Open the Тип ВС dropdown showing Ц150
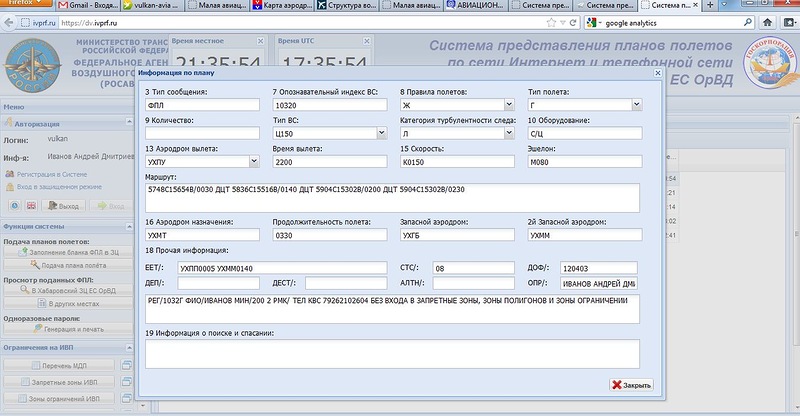This screenshot has height=416, width=800. (x=381, y=133)
